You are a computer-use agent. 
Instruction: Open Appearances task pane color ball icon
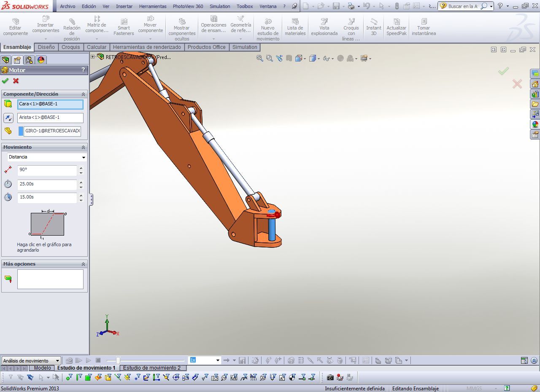[x=535, y=124]
